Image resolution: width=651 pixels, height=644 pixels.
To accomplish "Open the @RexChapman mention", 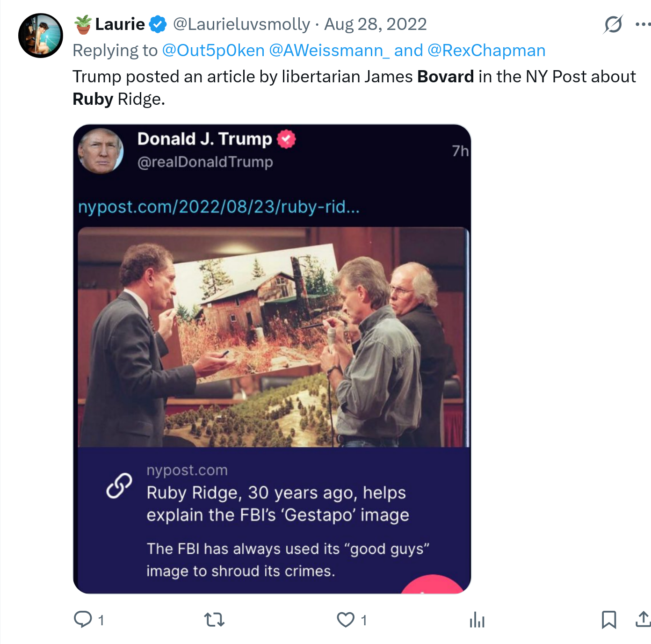I will coord(486,51).
